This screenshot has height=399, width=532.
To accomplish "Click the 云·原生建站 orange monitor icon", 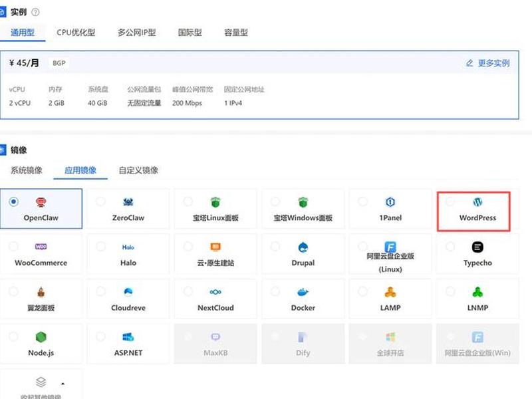I will pos(215,247).
